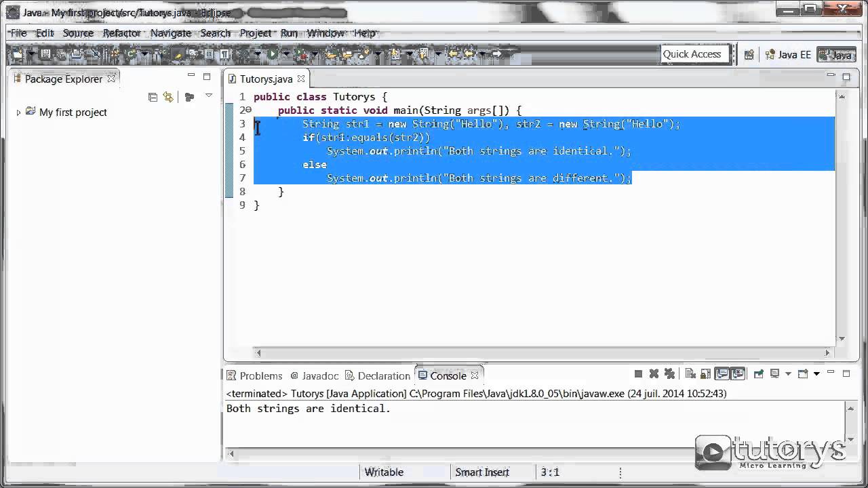Image resolution: width=868 pixels, height=488 pixels.
Task: Click the Save All toolbar icon
Action: tap(60, 54)
